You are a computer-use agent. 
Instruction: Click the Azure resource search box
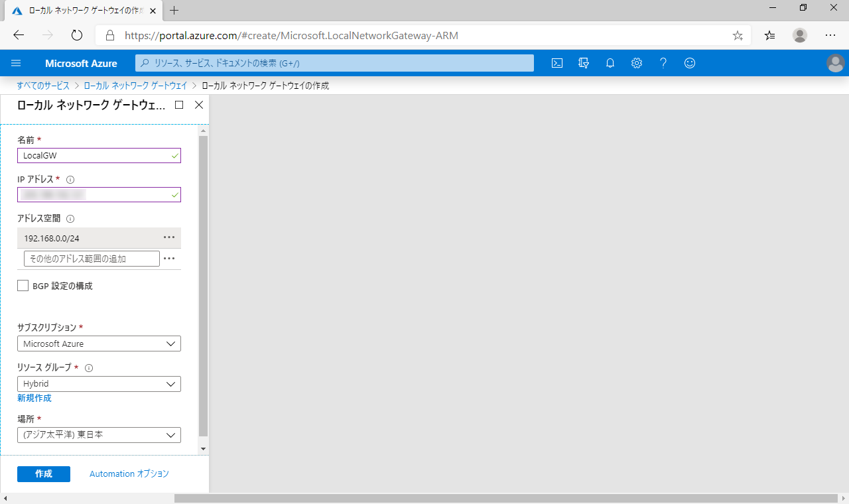(x=334, y=63)
